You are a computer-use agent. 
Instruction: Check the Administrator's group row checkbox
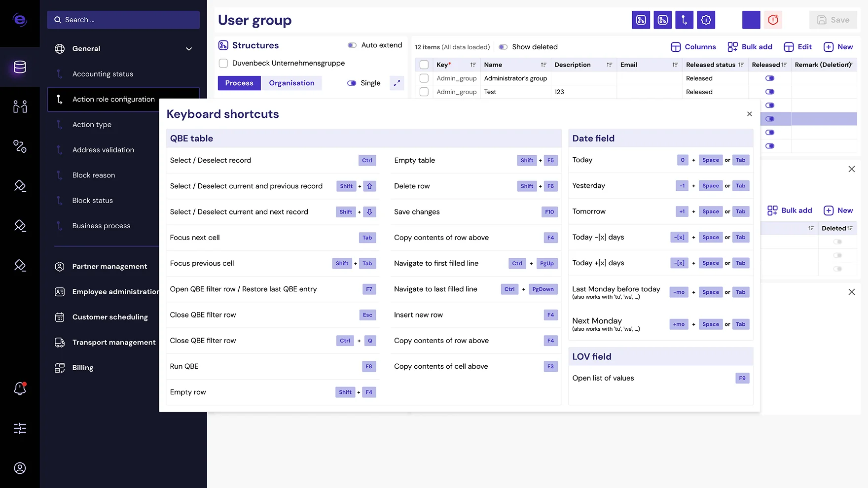(424, 78)
